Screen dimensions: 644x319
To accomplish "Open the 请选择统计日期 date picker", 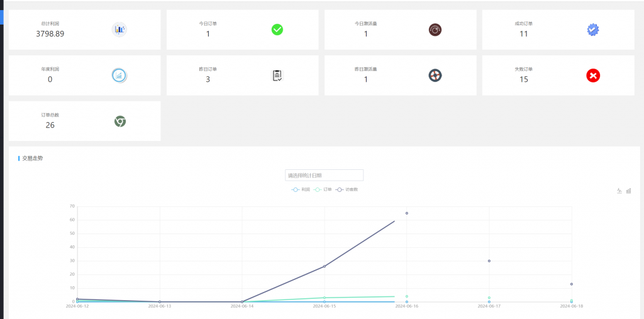I will click(324, 175).
